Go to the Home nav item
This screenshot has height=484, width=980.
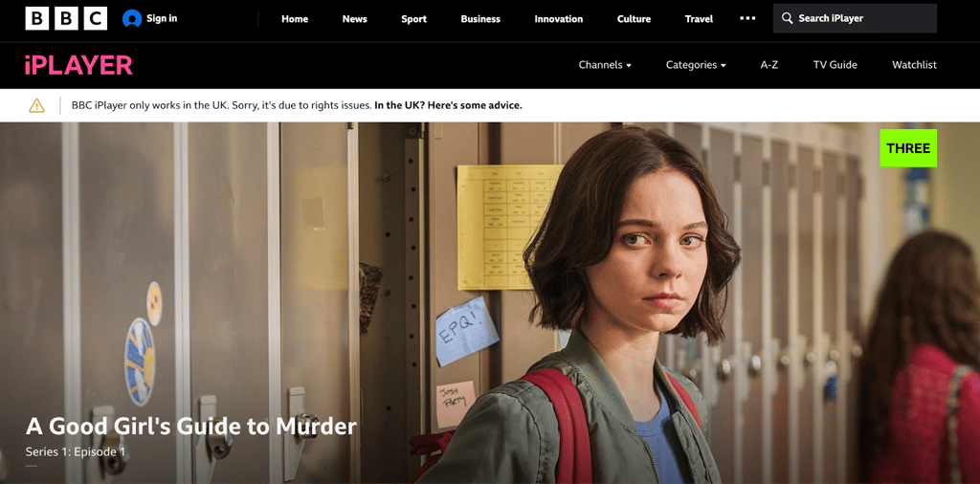point(295,19)
